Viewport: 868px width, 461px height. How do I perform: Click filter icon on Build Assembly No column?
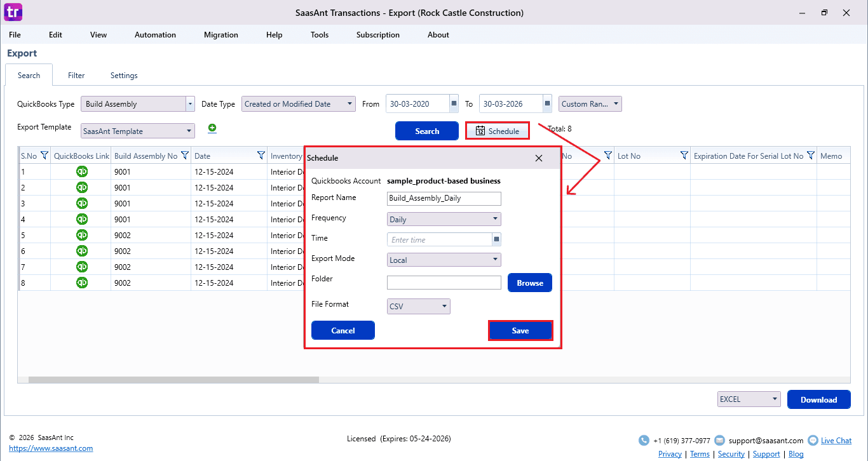point(185,156)
